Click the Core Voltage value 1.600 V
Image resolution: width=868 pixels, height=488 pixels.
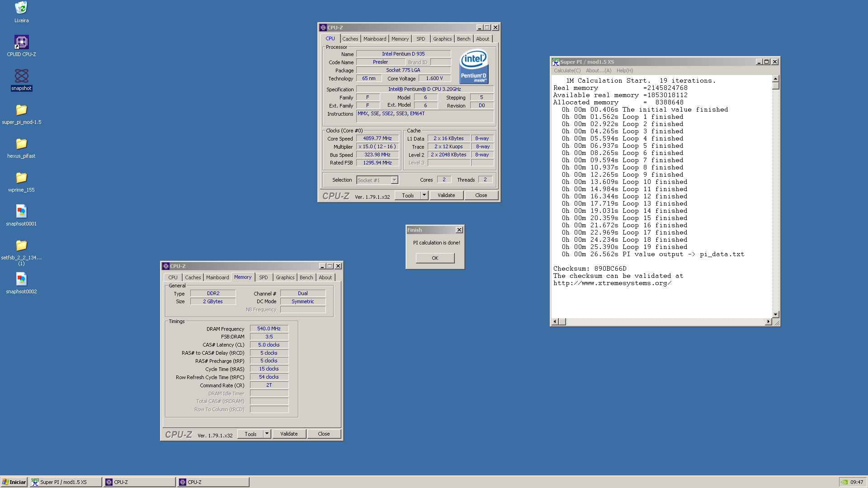coord(434,79)
